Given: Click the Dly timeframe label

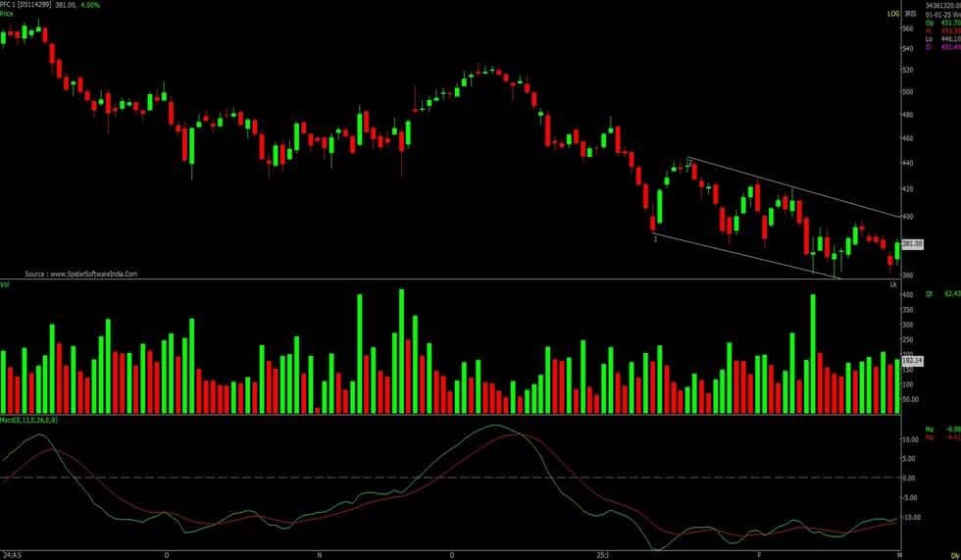Looking at the screenshot, I should point(953,554).
